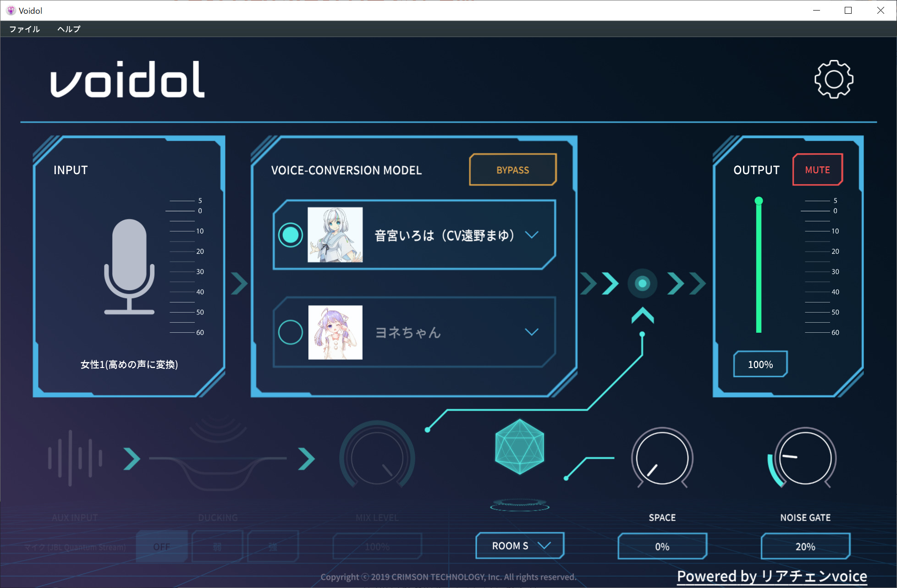Click the NOISE GATE 20% value box

(805, 546)
